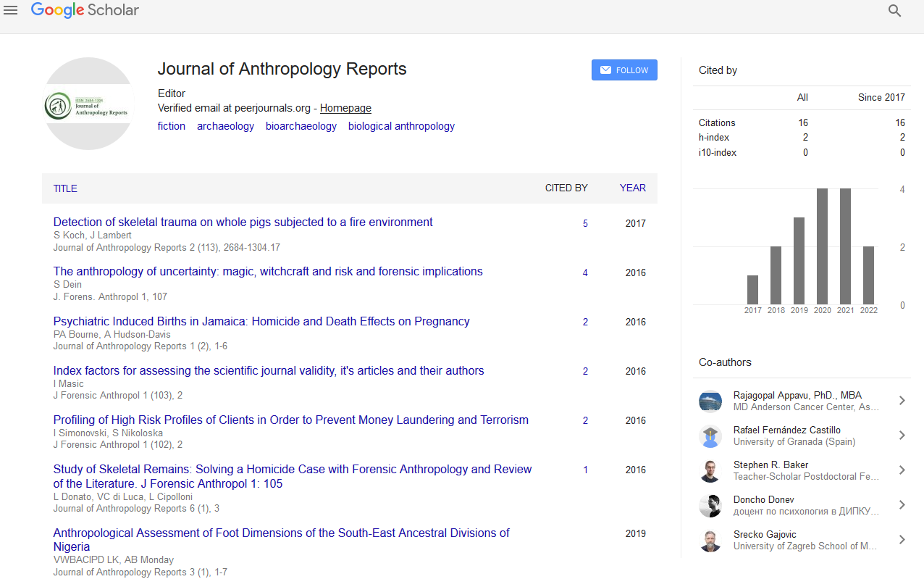Open Anthropological Assessment of Foot Dimensions article
This screenshot has width=924, height=587.
(x=282, y=540)
